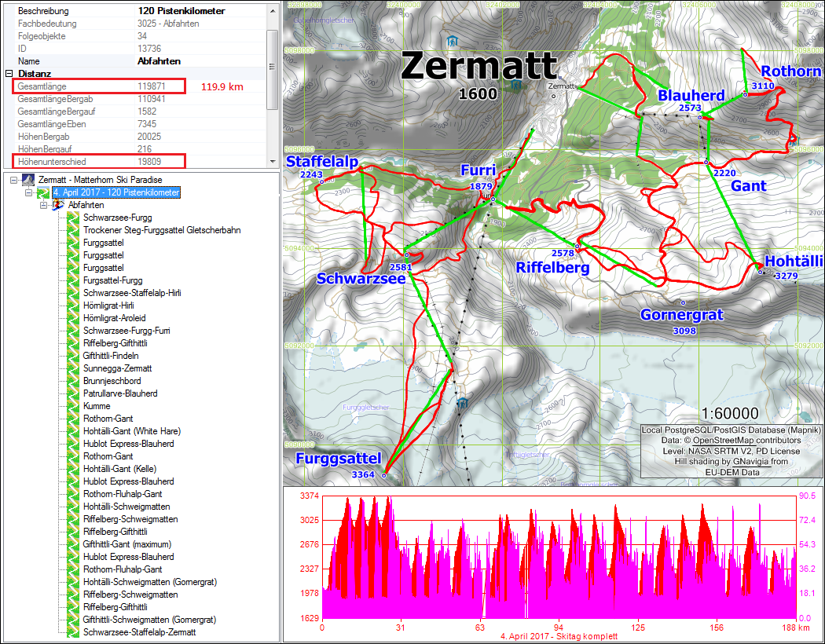The image size is (825, 644).
Task: Select the Beschreibung property row
Action: pos(141,10)
